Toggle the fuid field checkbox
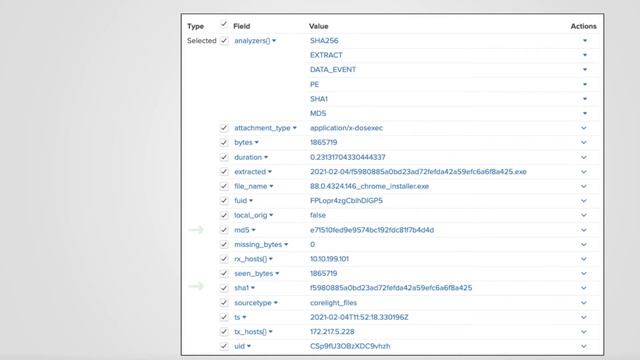The width and height of the screenshot is (640, 360). 224,200
